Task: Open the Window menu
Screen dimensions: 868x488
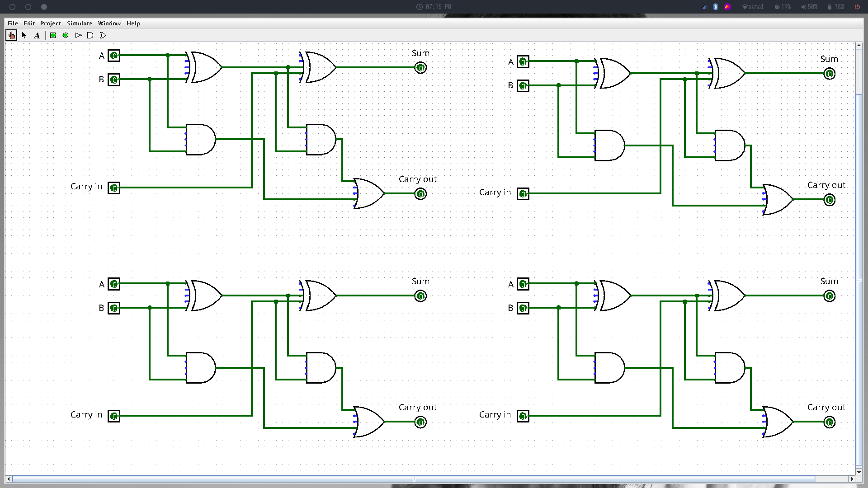Action: click(x=109, y=23)
